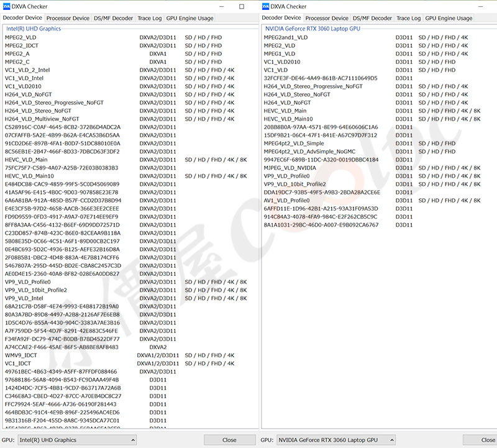Click VP9_VLD_10bit_Profile2 in the Intel list
The image size is (497, 448).
[126, 290]
